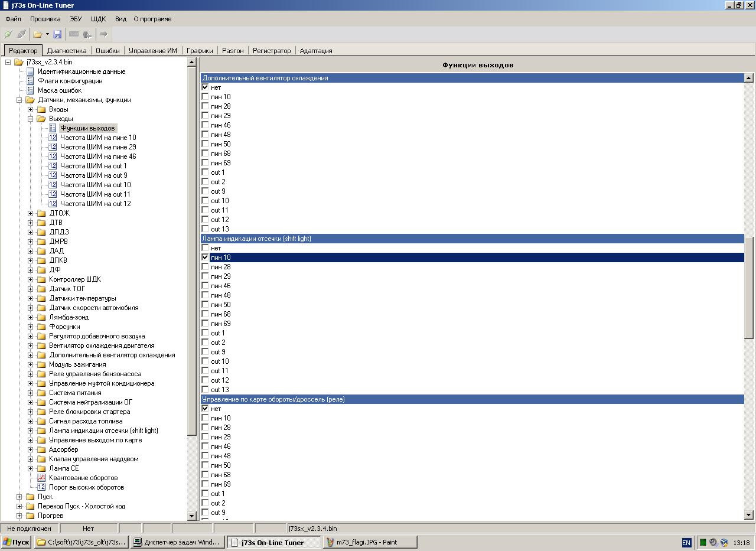This screenshot has width=756, height=551.
Task: Click the Порог высоких оборотов value icon
Action: [41, 487]
